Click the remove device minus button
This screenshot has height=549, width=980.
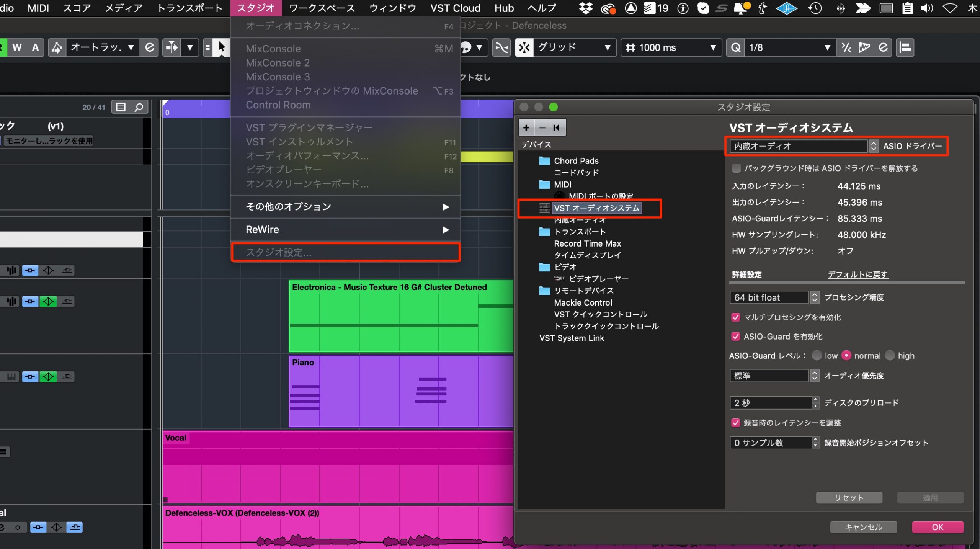tap(542, 127)
